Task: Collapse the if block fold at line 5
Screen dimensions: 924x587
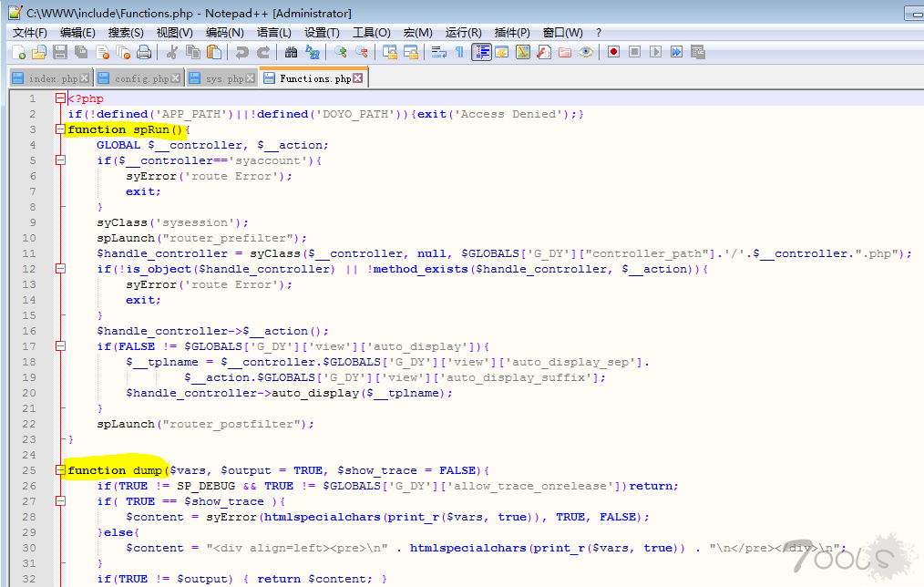Action: pyautogui.click(x=60, y=160)
